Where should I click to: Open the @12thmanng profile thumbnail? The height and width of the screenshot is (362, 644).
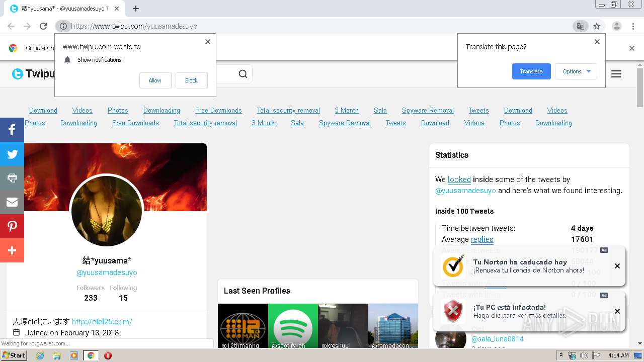(243, 326)
